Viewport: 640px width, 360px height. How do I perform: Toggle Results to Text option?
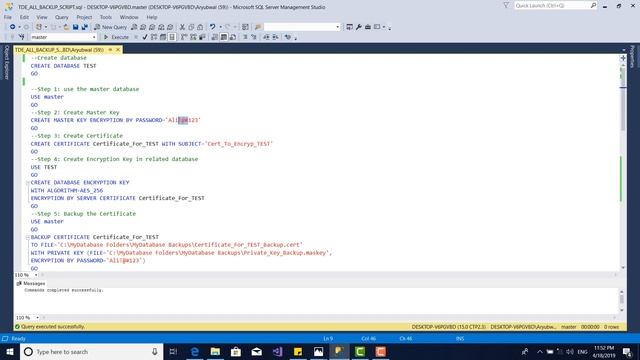[215, 37]
